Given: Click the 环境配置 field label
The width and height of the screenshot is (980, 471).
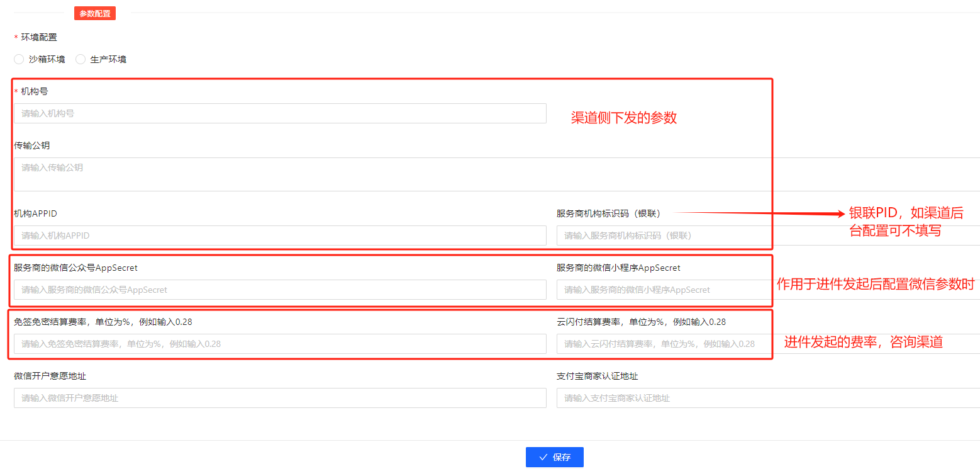Looking at the screenshot, I should [x=39, y=37].
